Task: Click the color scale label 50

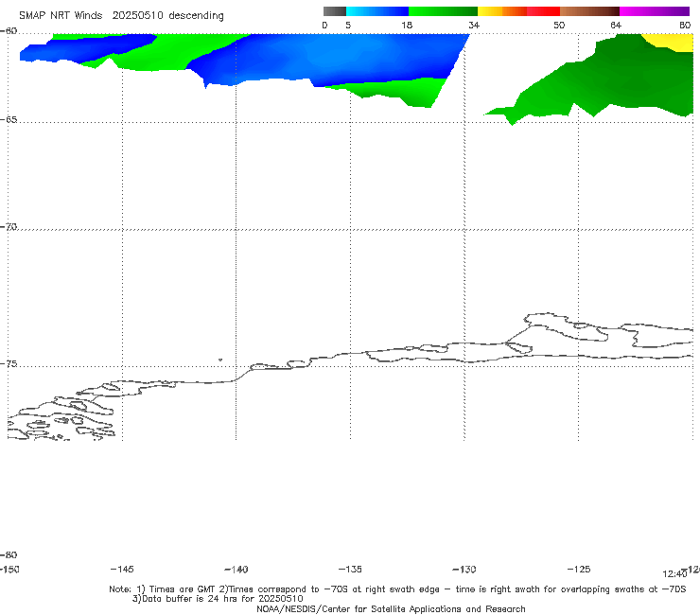Action: (x=559, y=26)
